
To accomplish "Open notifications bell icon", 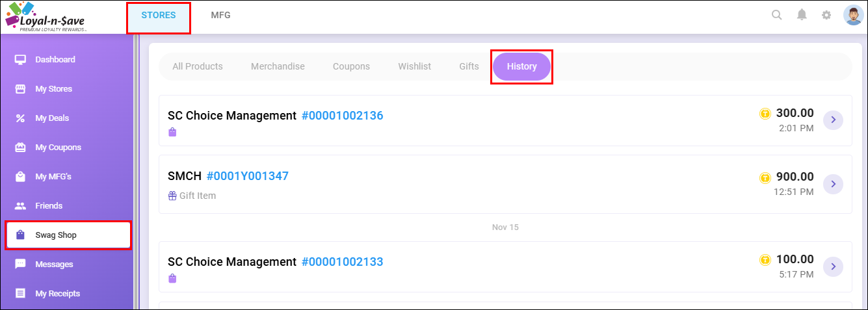I will [x=802, y=15].
